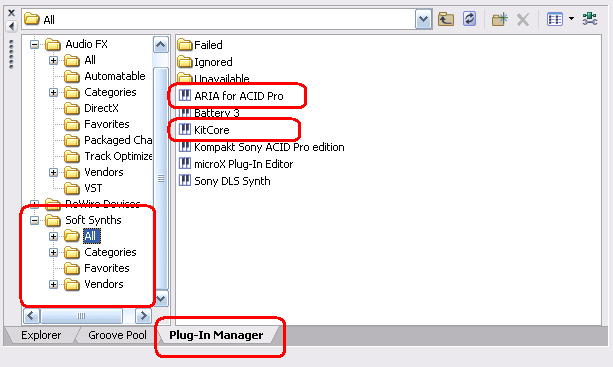Open the Failed folder

tap(208, 45)
